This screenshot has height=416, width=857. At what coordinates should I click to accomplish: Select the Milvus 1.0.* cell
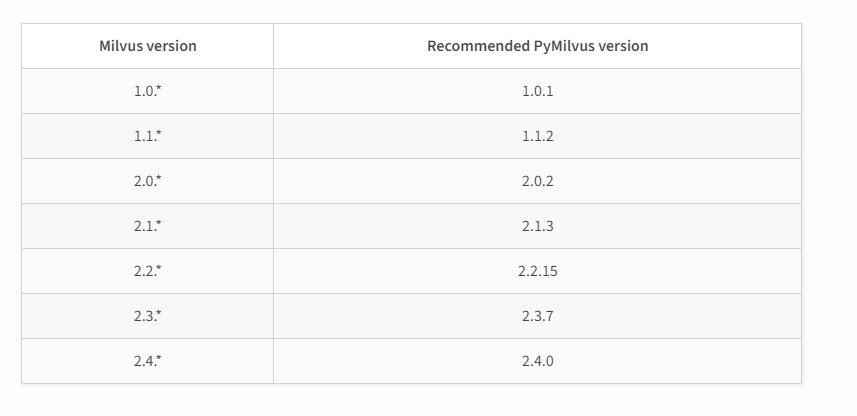[x=147, y=91]
